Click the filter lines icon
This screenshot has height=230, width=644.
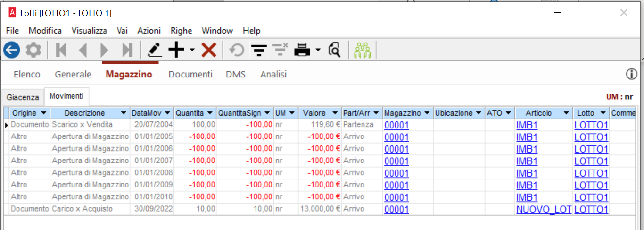257,50
